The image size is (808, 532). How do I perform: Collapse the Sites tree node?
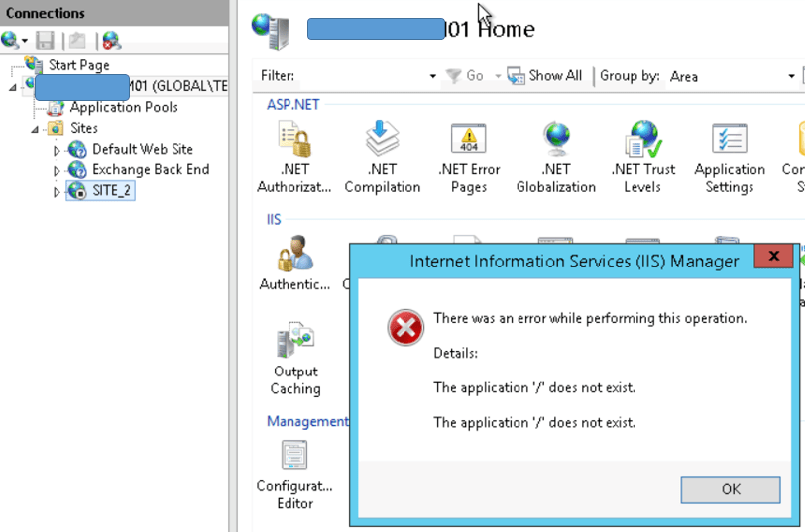[35, 129]
